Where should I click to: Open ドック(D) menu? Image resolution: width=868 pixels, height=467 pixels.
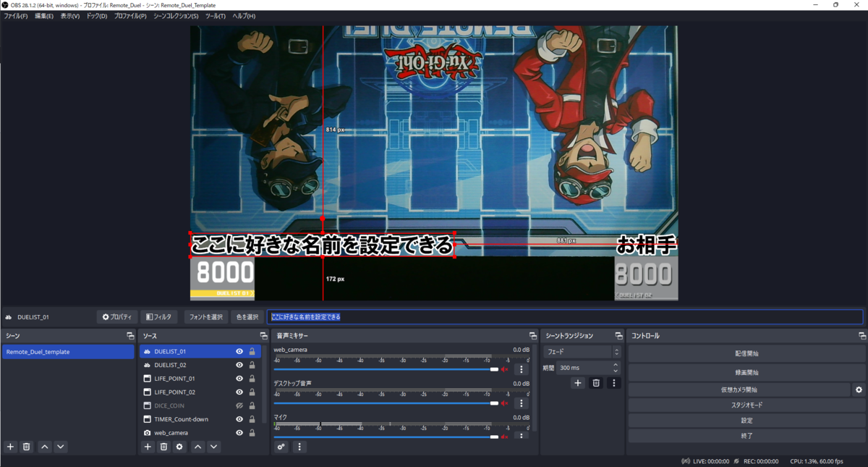(97, 16)
